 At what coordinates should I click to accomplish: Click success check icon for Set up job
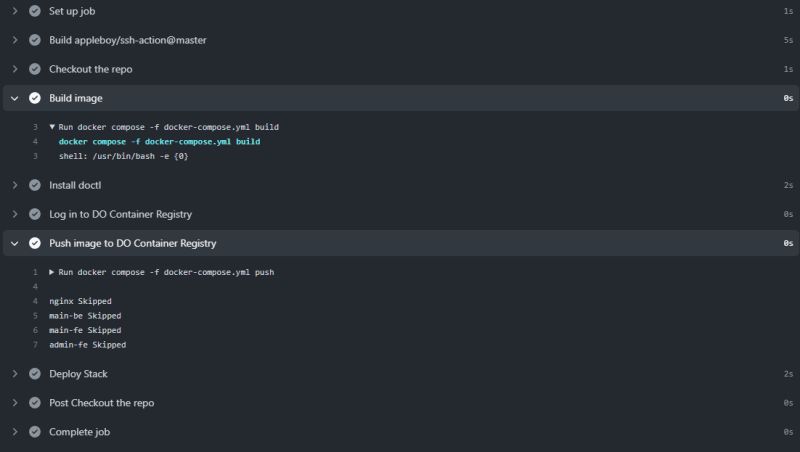click(35, 11)
